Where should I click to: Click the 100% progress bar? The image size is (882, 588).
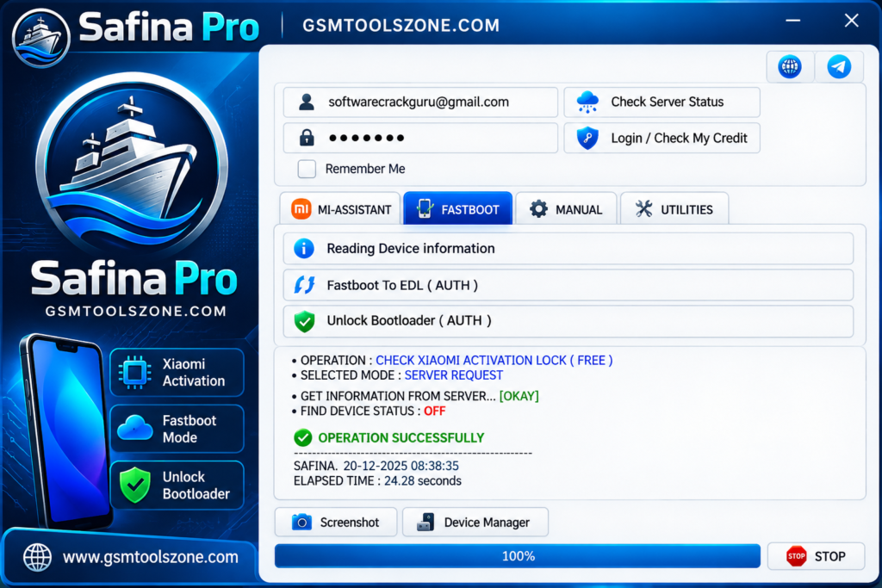point(518,556)
